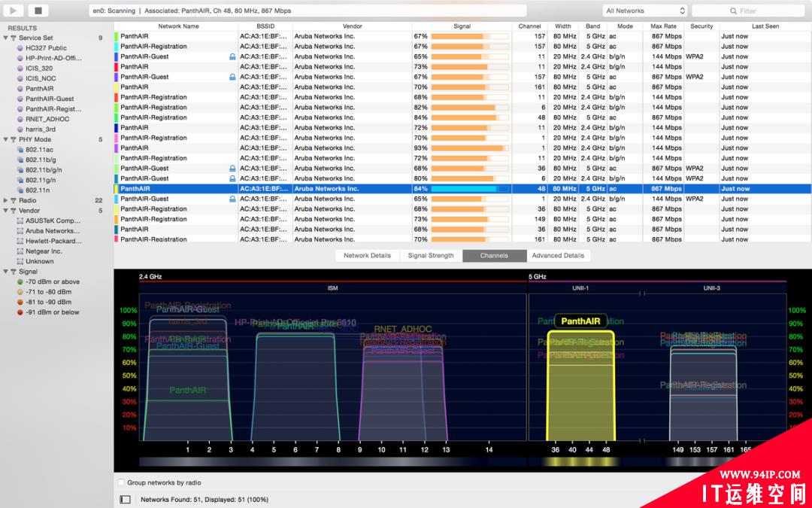The image size is (812, 508).
Task: Select PanthAIR-Regist… in the sidebar
Action: (x=54, y=109)
